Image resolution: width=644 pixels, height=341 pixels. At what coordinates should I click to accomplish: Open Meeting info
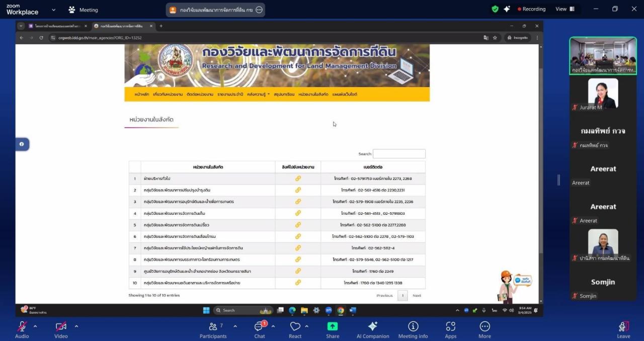tap(413, 329)
